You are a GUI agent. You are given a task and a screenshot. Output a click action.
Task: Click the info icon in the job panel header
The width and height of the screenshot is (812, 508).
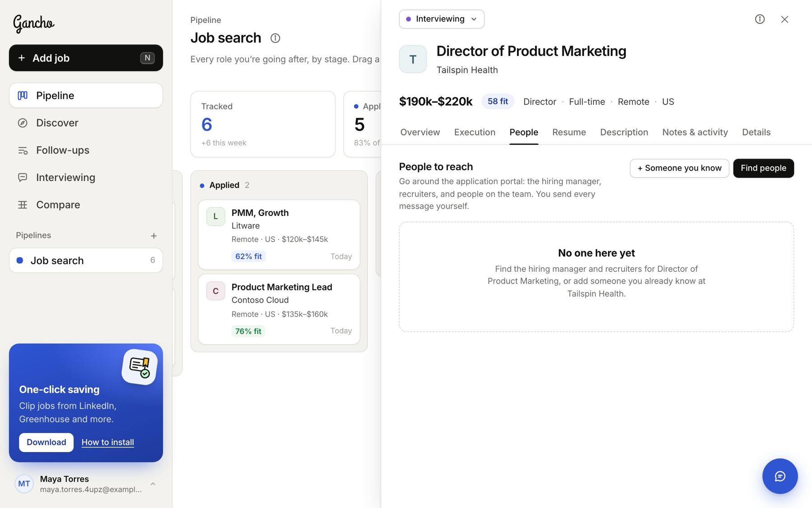tap(760, 19)
